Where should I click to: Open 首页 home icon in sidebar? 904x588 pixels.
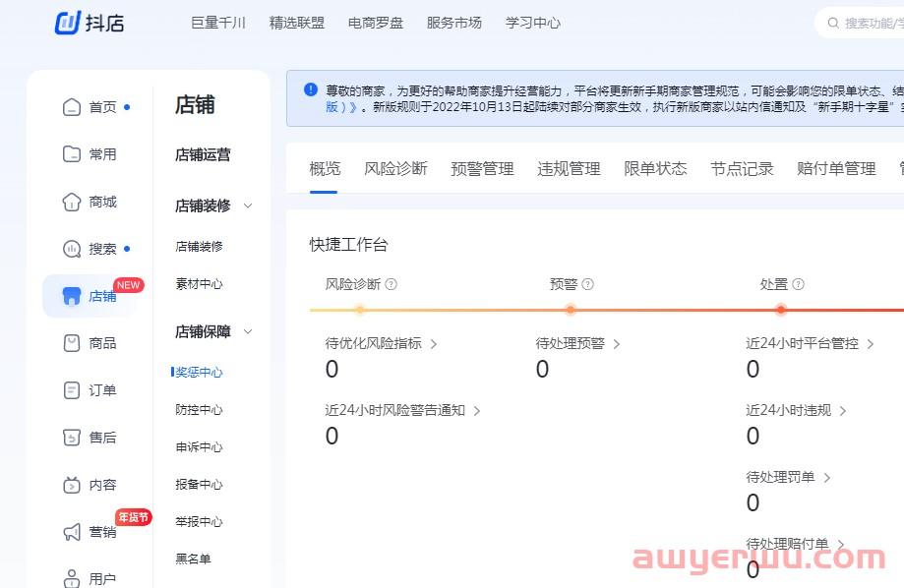pos(72,107)
